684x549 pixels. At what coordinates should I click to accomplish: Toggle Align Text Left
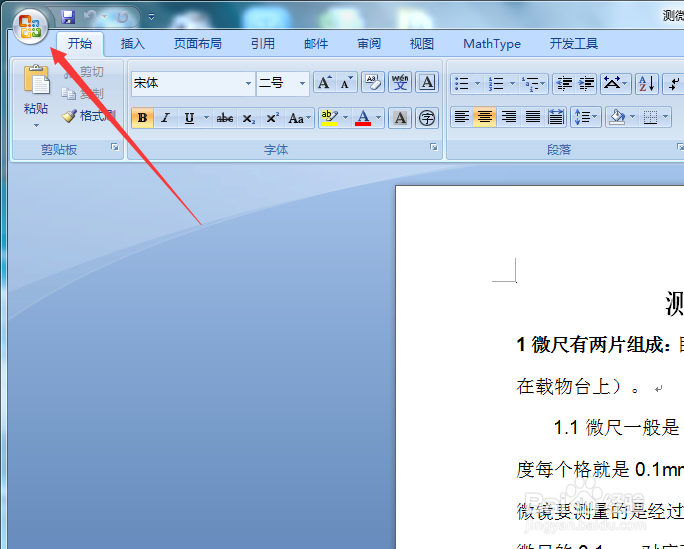(x=462, y=117)
